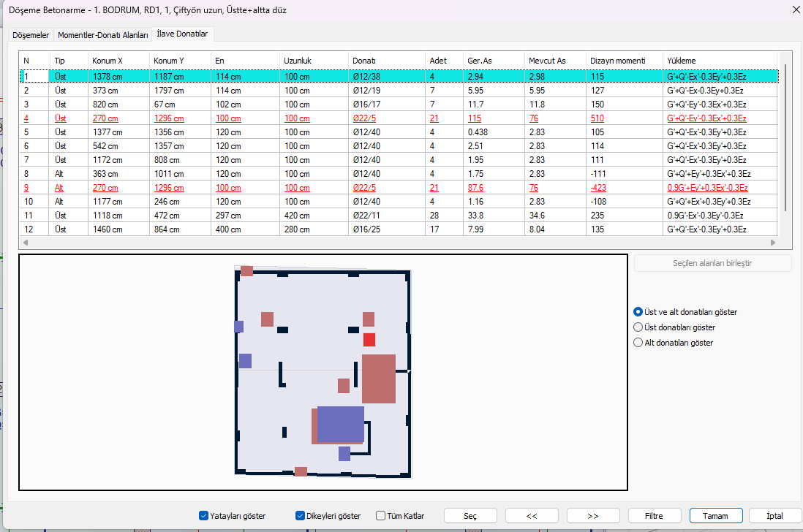Select 'Üst ve alt donatıları göster' option
Screen dimensions: 803x532
coord(638,312)
